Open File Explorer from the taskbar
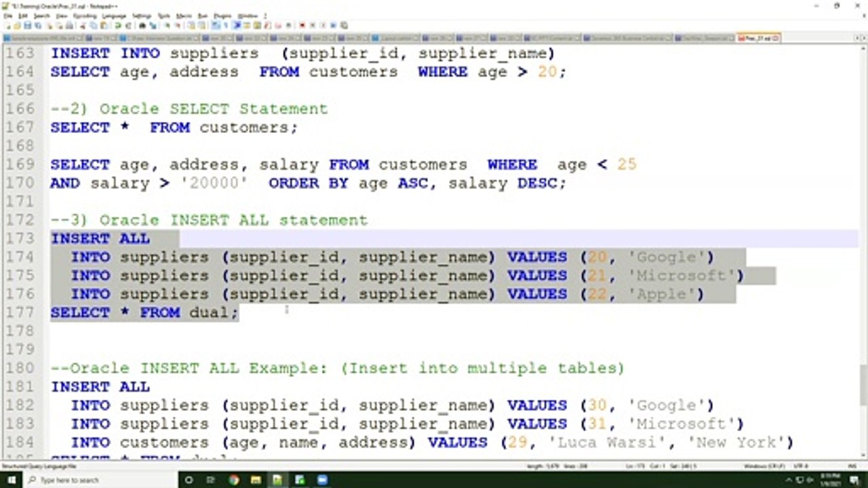 pyautogui.click(x=256, y=480)
